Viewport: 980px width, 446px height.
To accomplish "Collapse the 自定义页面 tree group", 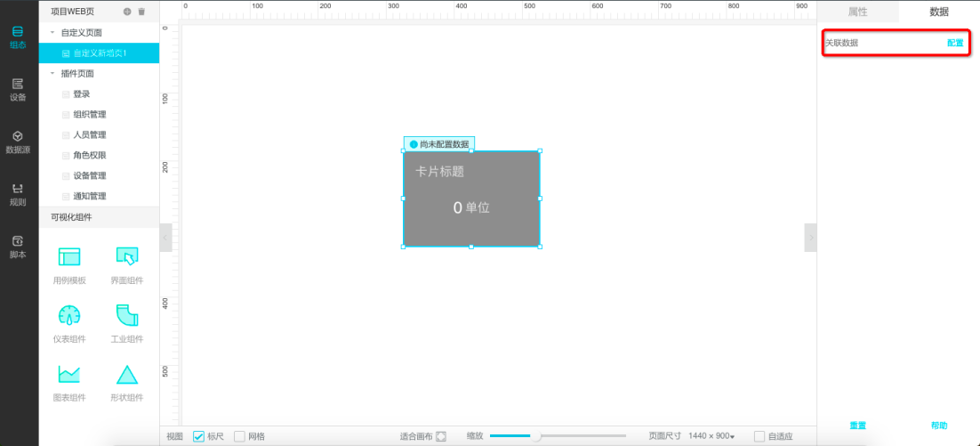I will 52,32.
